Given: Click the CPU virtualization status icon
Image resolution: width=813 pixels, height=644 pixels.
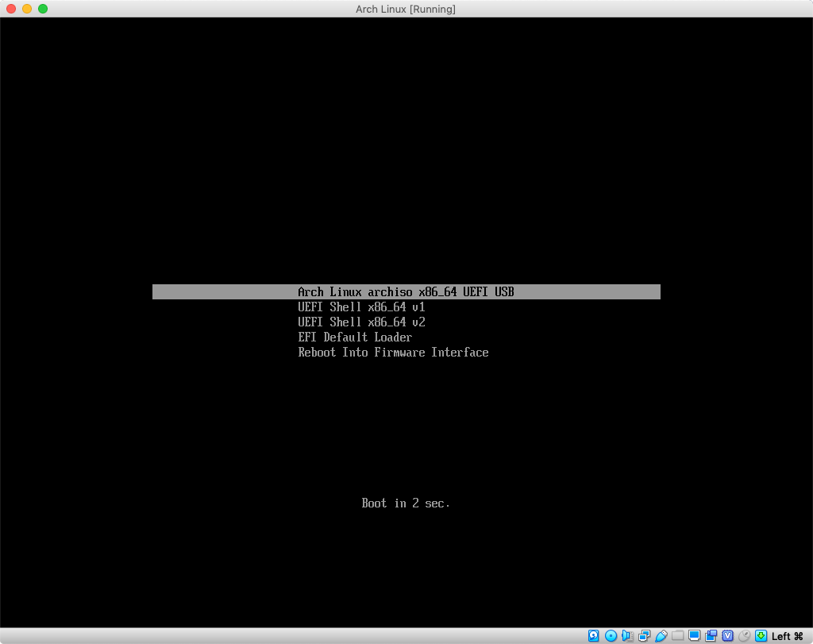Looking at the screenshot, I should point(728,636).
